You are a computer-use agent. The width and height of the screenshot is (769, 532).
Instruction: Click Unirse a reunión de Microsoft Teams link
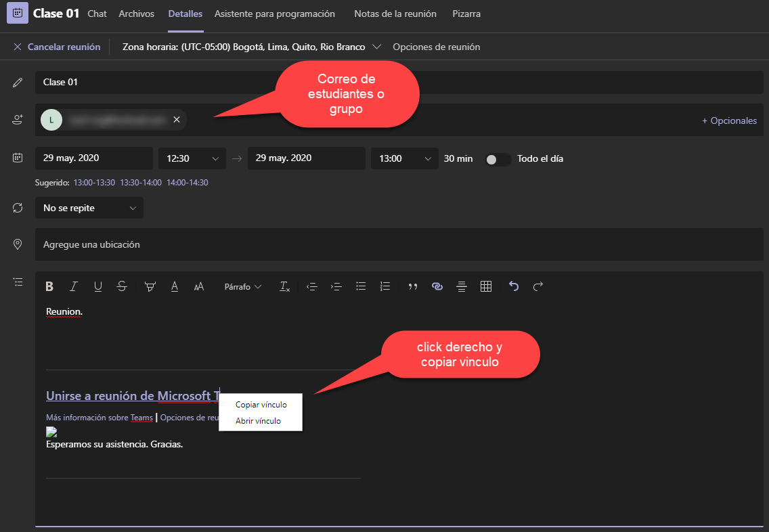[133, 396]
